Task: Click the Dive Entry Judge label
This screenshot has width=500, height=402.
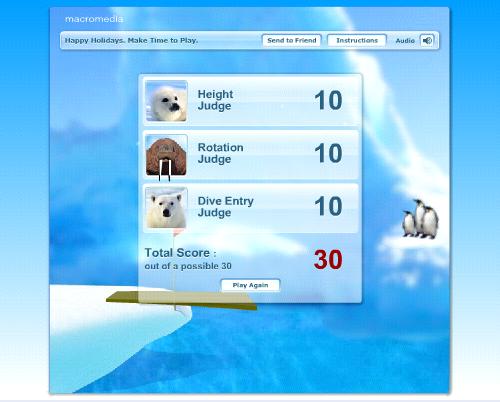Action: [x=226, y=207]
